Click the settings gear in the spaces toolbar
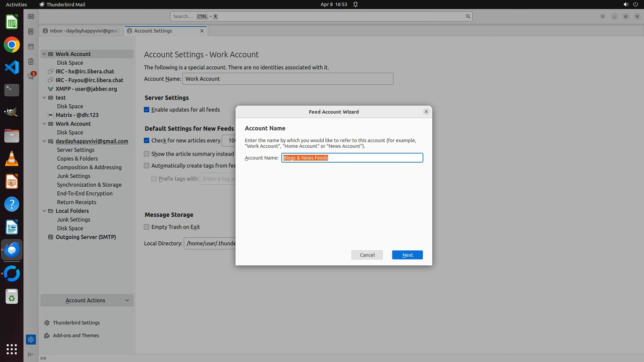 point(31,340)
